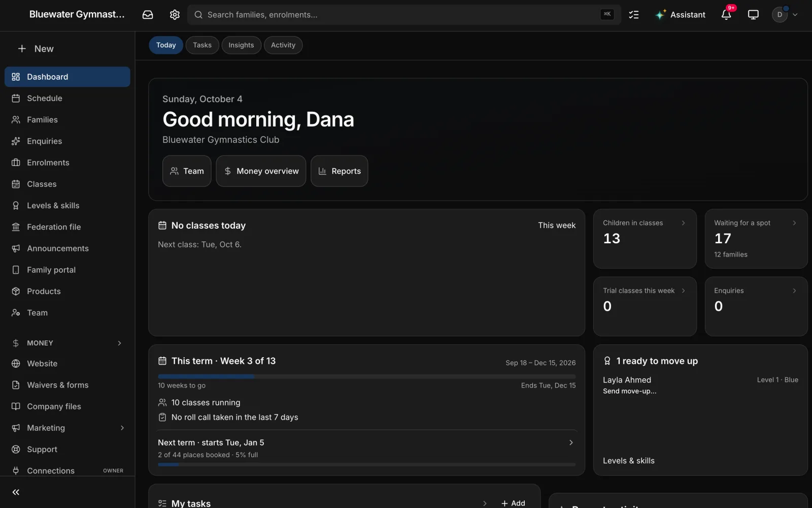
Task: Click the New button in sidebar
Action: (x=36, y=49)
